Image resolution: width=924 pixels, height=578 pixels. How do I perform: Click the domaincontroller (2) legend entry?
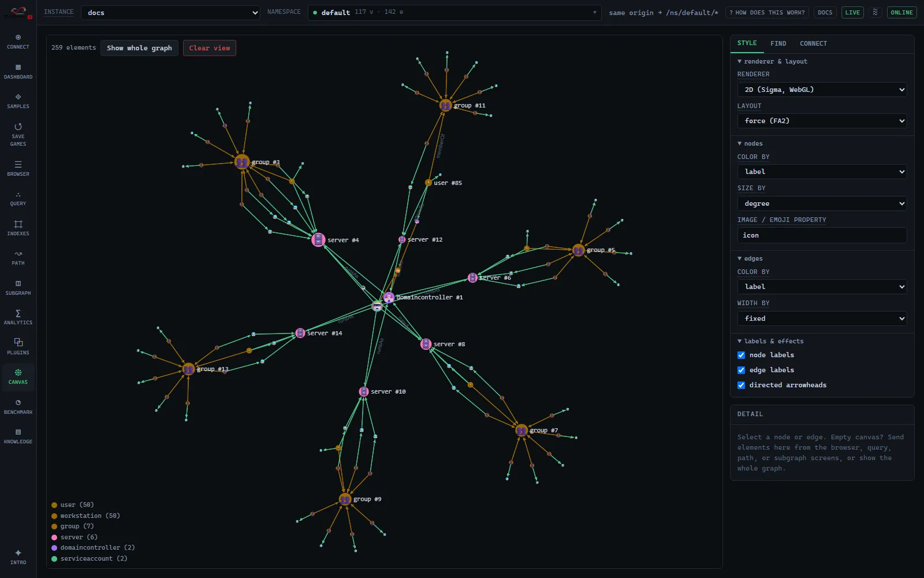(93, 547)
